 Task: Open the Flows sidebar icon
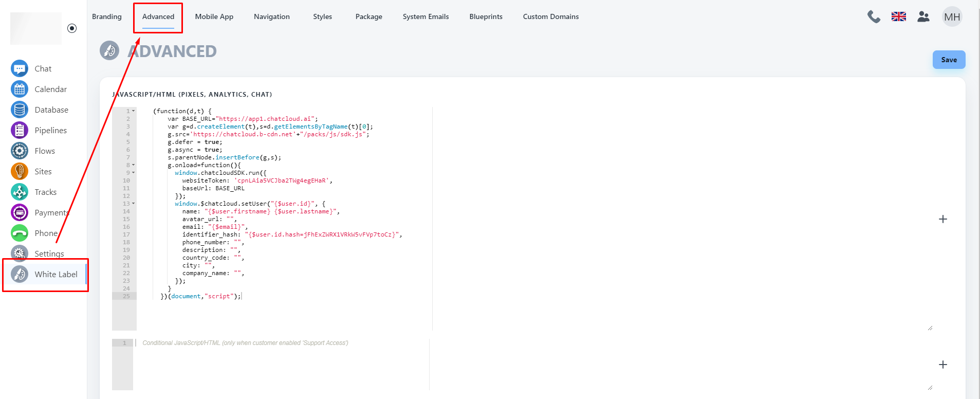20,151
